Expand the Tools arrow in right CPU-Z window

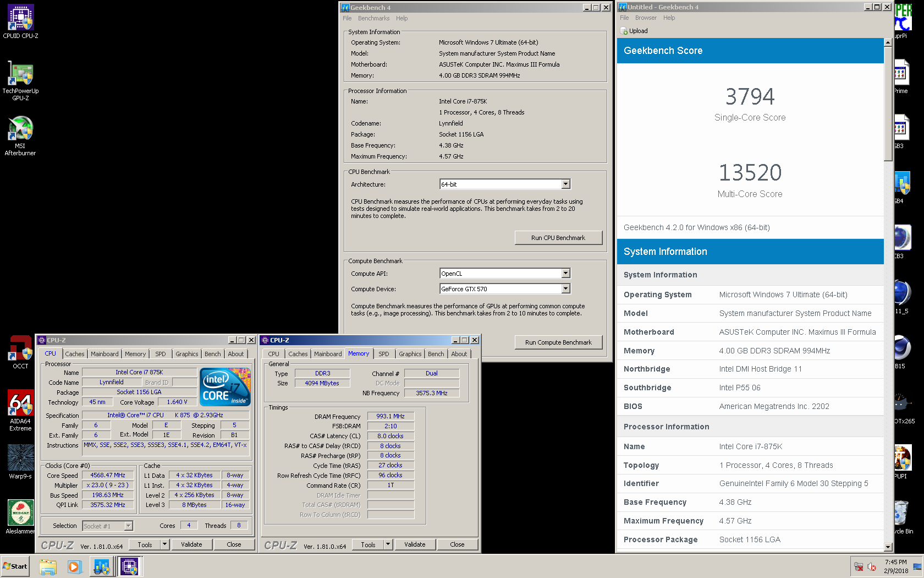coord(388,544)
